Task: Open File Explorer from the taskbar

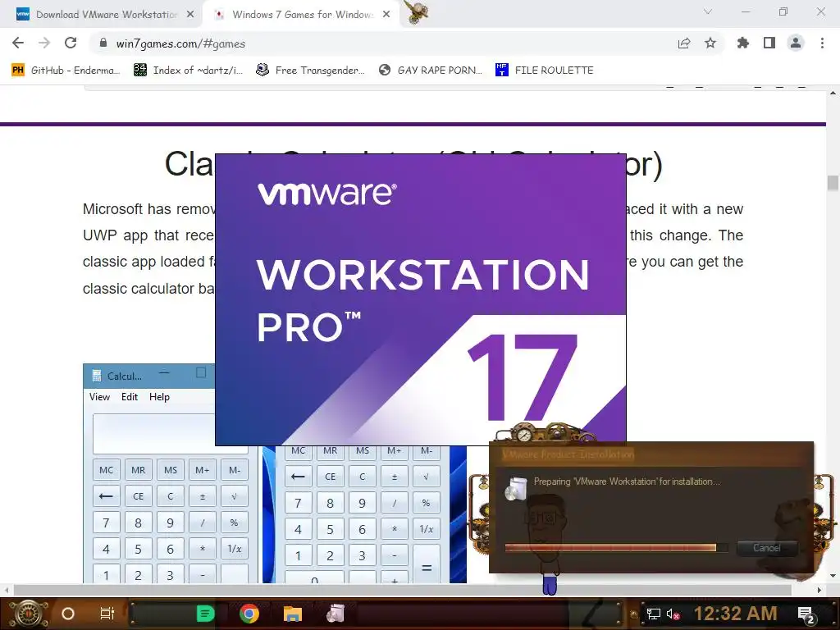Action: point(293,614)
